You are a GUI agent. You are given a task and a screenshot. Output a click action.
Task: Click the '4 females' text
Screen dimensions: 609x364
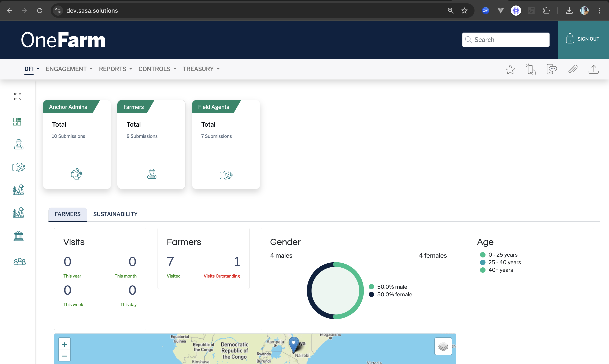point(433,255)
